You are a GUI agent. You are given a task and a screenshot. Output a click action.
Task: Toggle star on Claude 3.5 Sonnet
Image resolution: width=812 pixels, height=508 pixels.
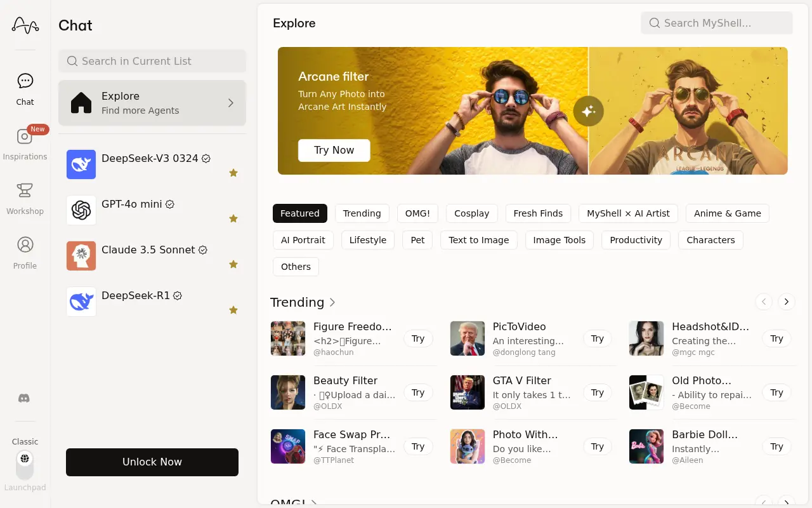pyautogui.click(x=233, y=264)
